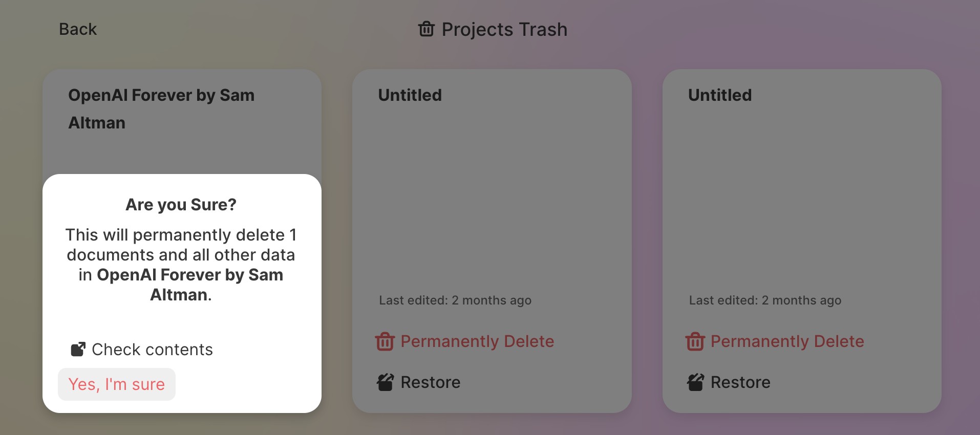The height and width of the screenshot is (435, 980).
Task: Click the rightmost card's red trash icon
Action: [x=695, y=341]
